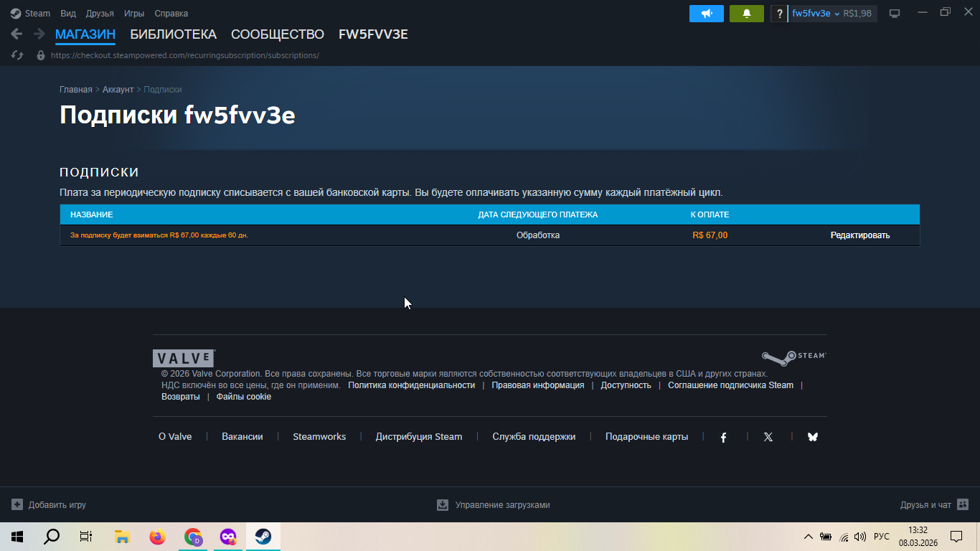Open Steam app in taskbar

tap(263, 537)
